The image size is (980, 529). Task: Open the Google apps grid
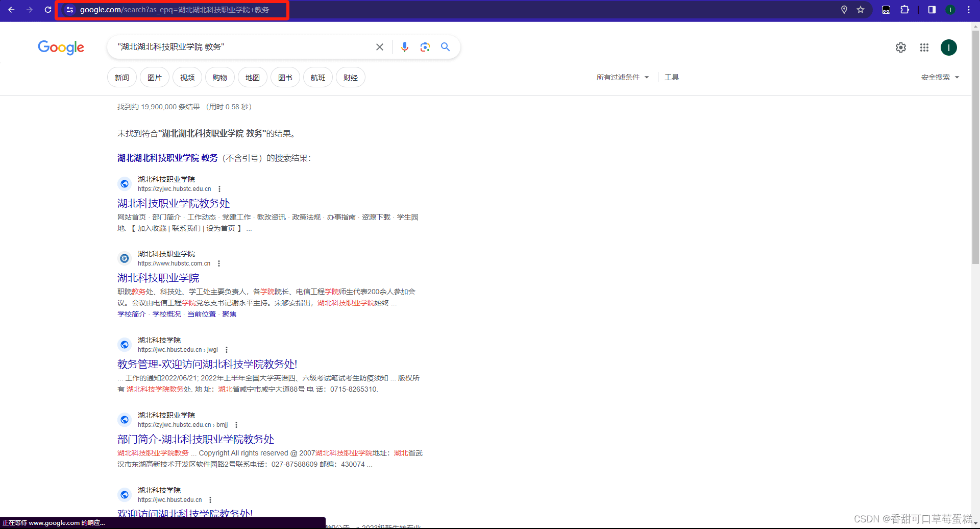point(924,47)
